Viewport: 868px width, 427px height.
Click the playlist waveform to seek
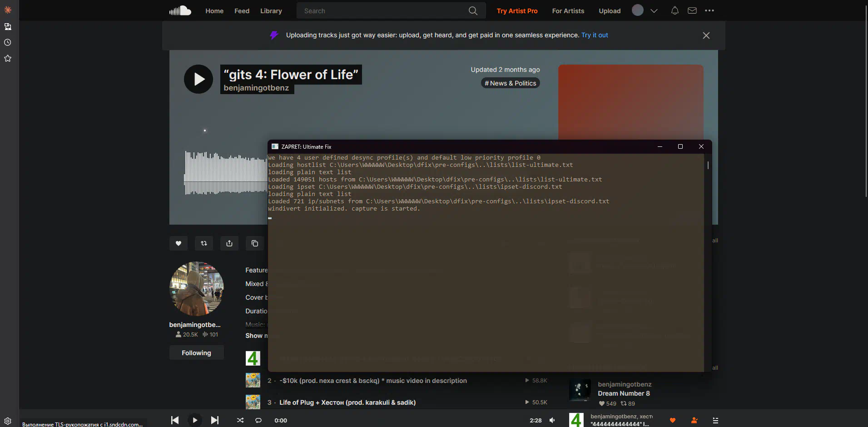click(226, 173)
